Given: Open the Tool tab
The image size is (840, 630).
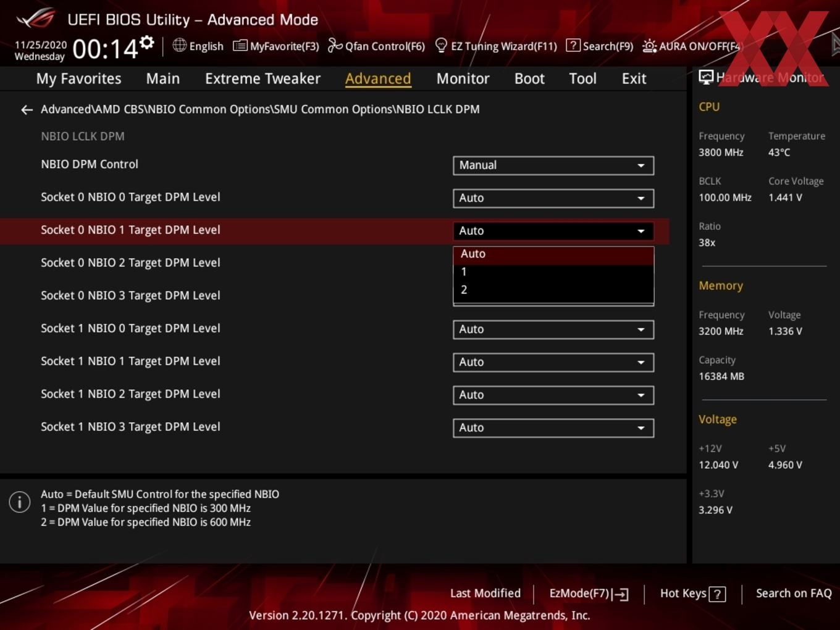Looking at the screenshot, I should click(x=582, y=78).
